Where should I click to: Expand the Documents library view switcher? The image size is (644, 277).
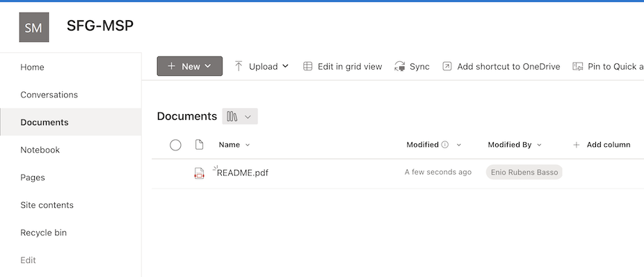pos(240,116)
